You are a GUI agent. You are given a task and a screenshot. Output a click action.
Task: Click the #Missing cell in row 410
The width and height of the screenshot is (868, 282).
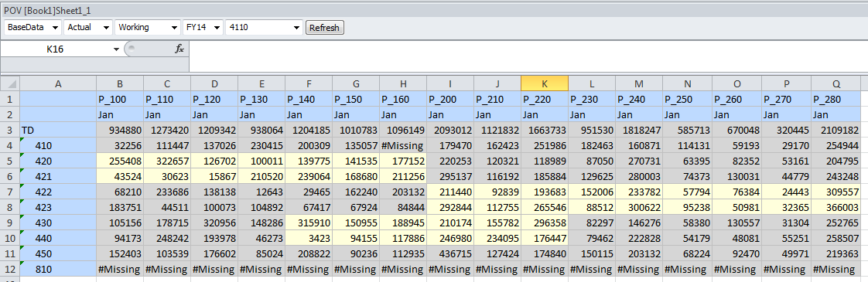[x=403, y=145]
